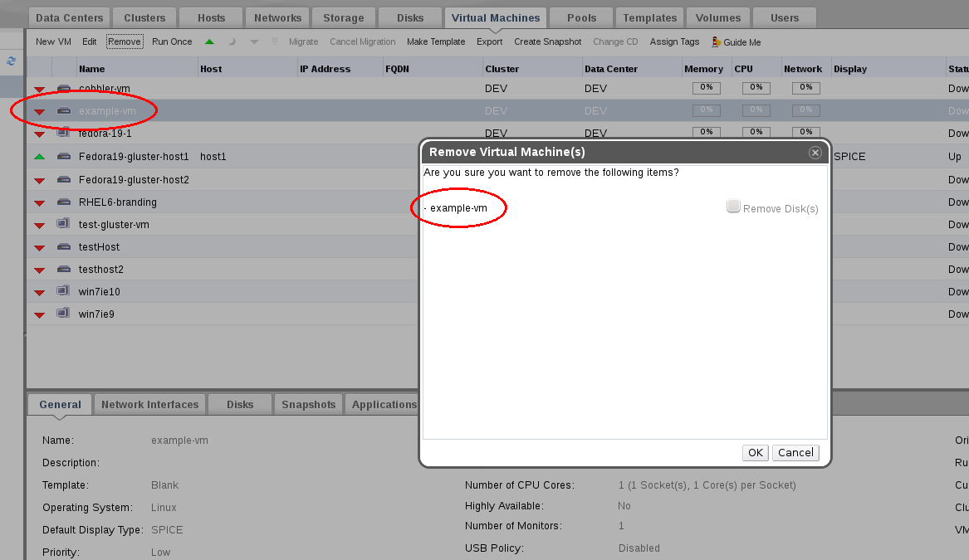969x560 pixels.
Task: Select the RHEL6-branding VM row
Action: pyautogui.click(x=117, y=202)
